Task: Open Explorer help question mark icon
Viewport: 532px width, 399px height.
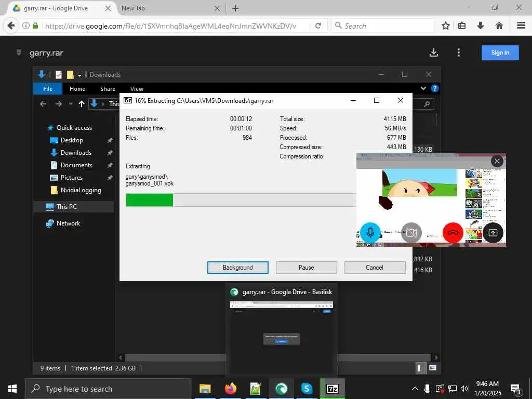Action: click(x=435, y=88)
